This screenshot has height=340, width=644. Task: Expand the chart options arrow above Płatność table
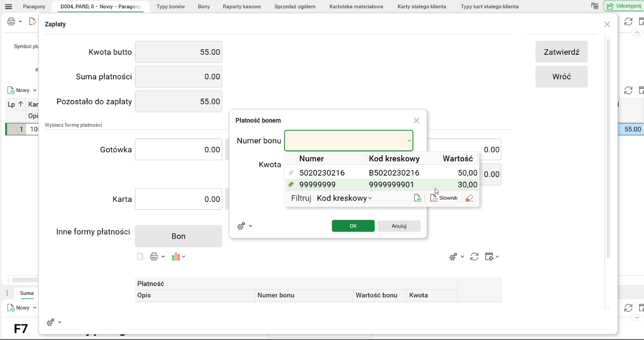pyautogui.click(x=184, y=257)
